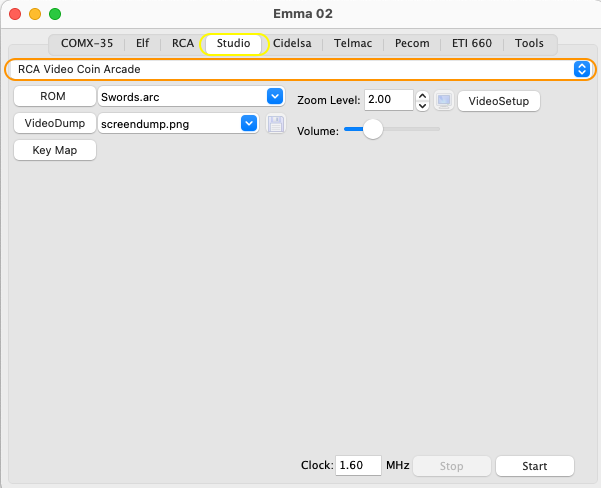Click the Clock 1.60 MHz field

point(358,465)
